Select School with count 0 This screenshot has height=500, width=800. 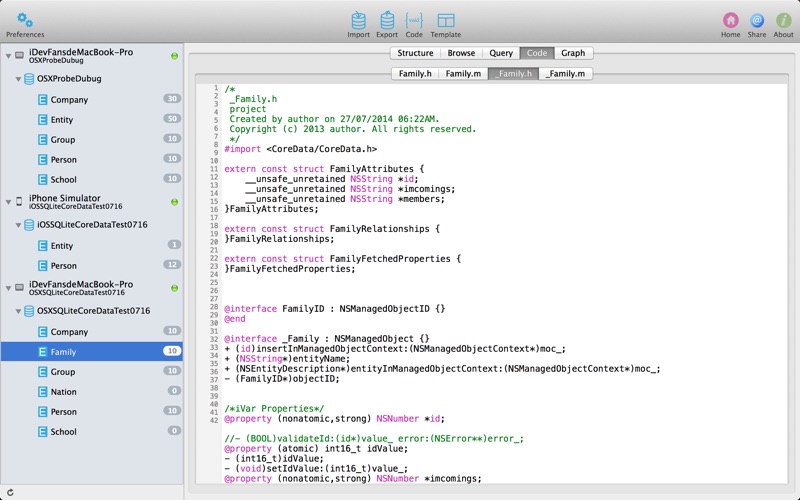(x=91, y=431)
